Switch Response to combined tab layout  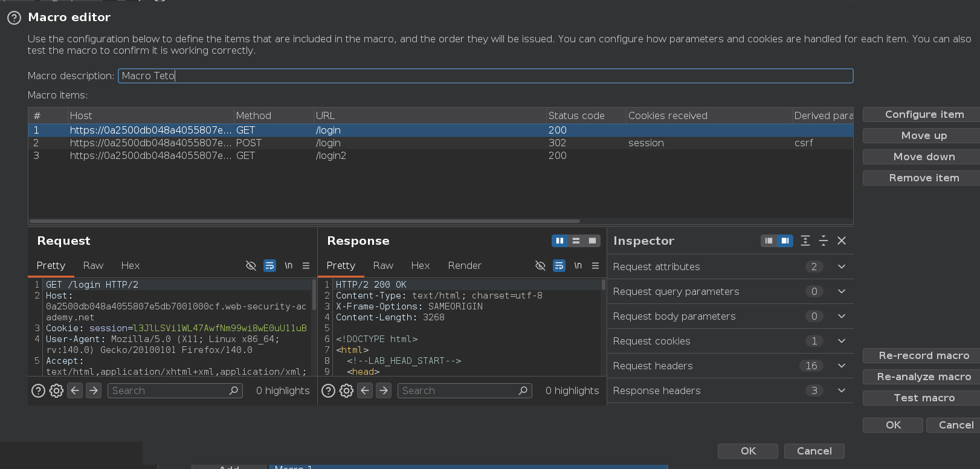(x=593, y=241)
